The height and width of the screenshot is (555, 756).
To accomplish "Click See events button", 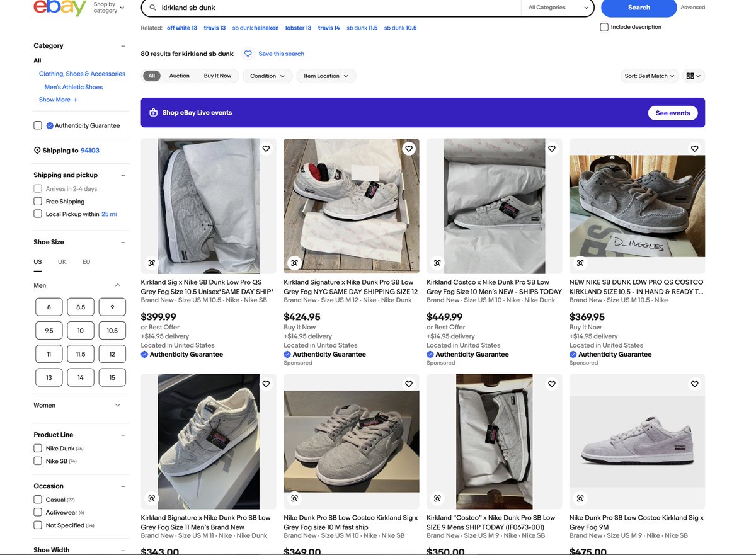I will click(673, 113).
